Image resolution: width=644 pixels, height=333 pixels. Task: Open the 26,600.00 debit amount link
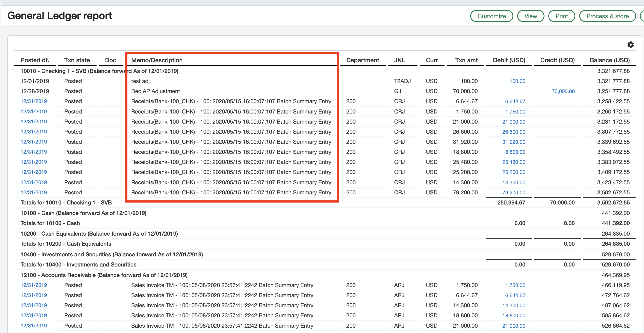coord(514,132)
